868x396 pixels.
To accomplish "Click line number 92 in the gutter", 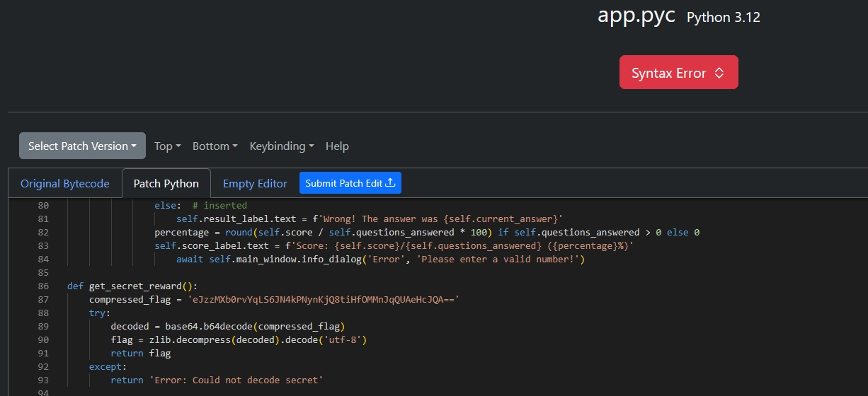I will [43, 367].
